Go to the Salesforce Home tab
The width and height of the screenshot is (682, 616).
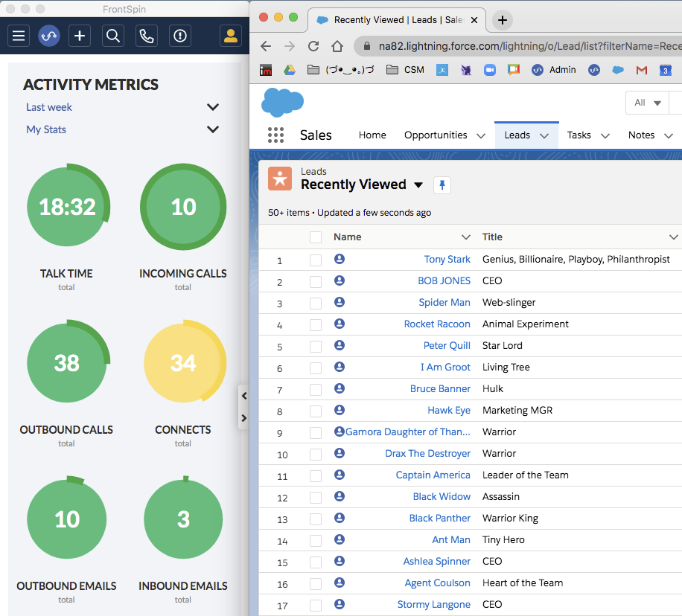(372, 135)
